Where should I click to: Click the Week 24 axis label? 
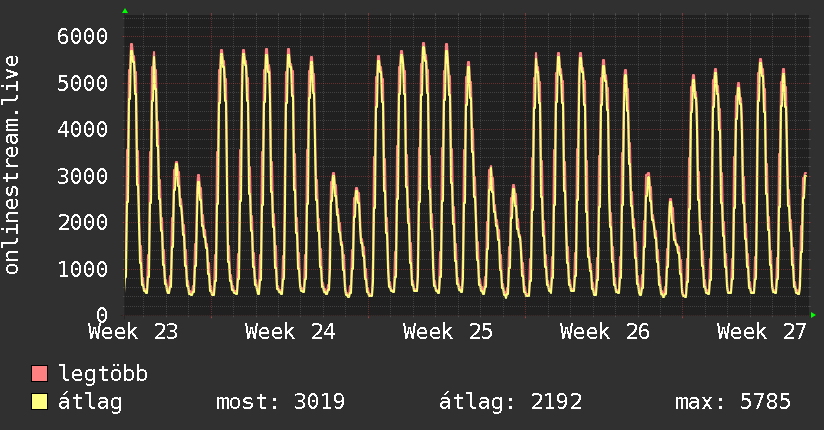tap(290, 332)
